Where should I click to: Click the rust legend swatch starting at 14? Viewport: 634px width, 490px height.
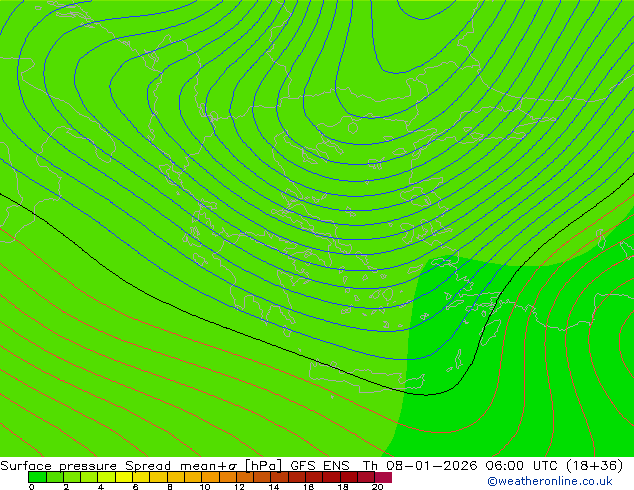[x=279, y=477]
